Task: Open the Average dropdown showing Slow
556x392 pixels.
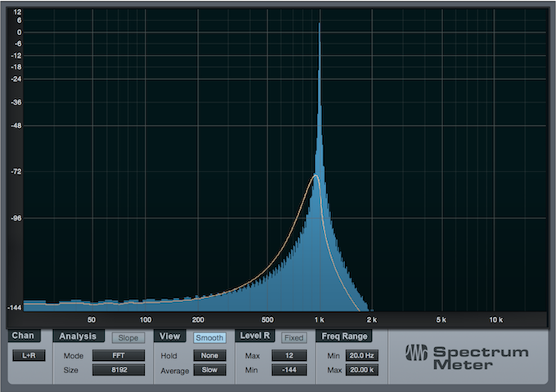Action: coord(209,370)
